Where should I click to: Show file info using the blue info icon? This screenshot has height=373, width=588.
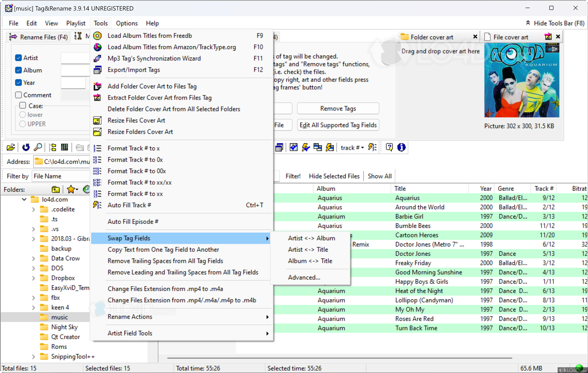401,147
